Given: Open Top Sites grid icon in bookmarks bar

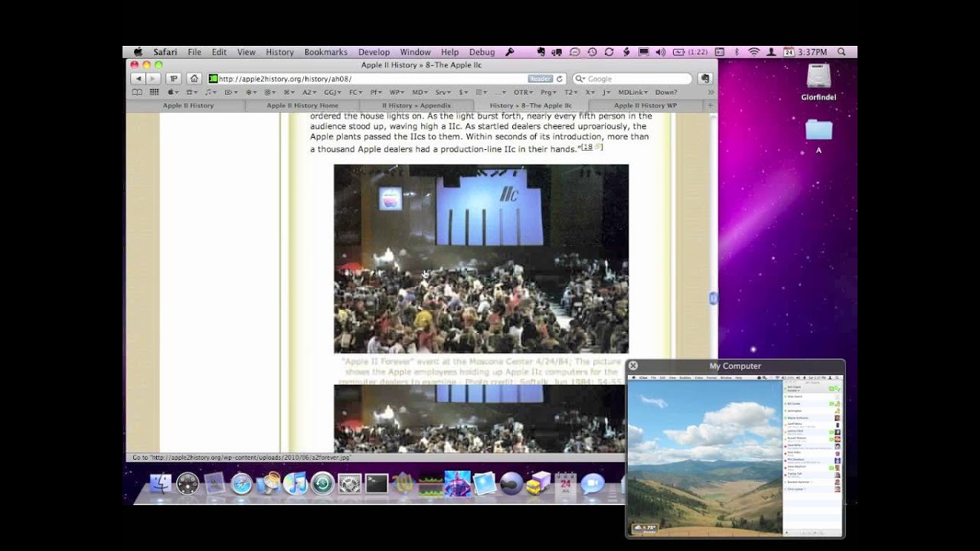Looking at the screenshot, I should coord(154,93).
